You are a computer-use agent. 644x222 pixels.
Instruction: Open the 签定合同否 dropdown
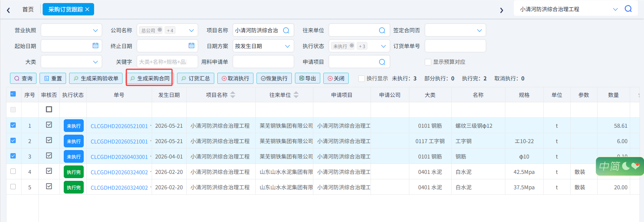pyautogui.click(x=455, y=30)
